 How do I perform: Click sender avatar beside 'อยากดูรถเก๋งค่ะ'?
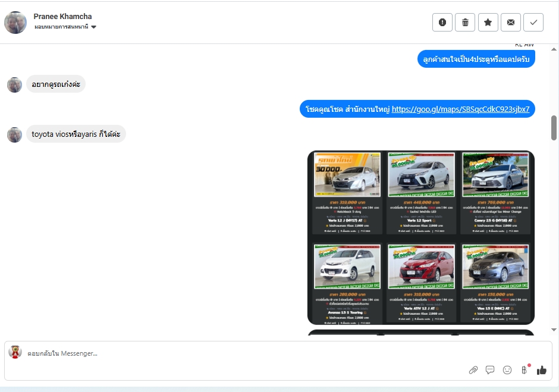[15, 85]
